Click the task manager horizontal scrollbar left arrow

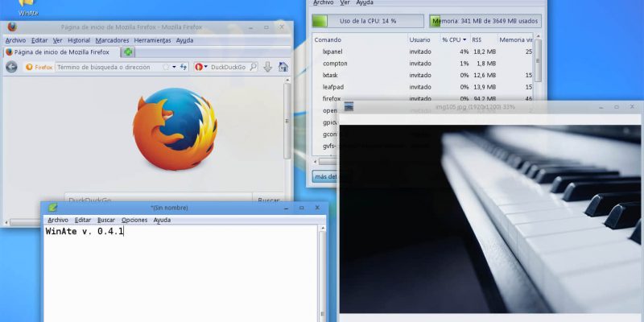316,162
